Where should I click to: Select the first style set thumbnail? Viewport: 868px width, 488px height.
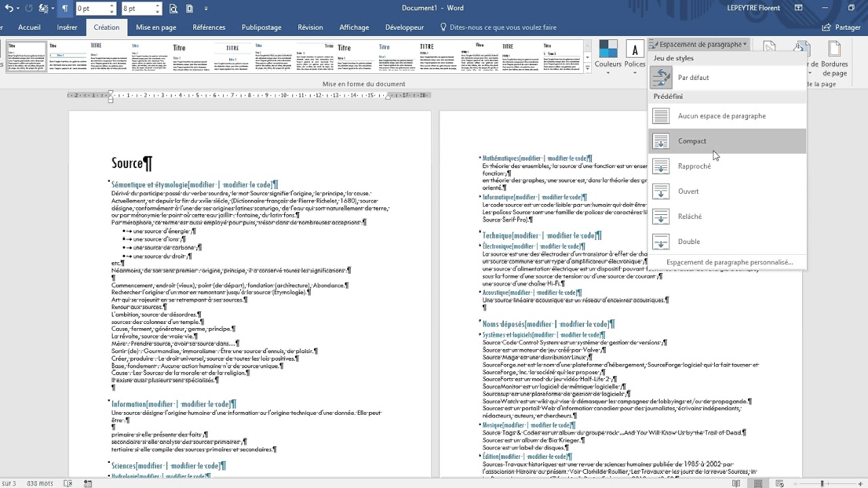tap(26, 56)
